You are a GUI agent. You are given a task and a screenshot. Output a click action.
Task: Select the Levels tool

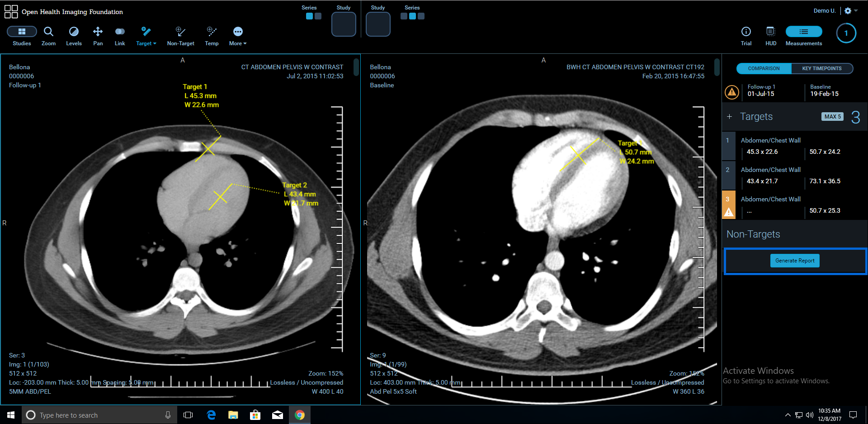tap(74, 36)
